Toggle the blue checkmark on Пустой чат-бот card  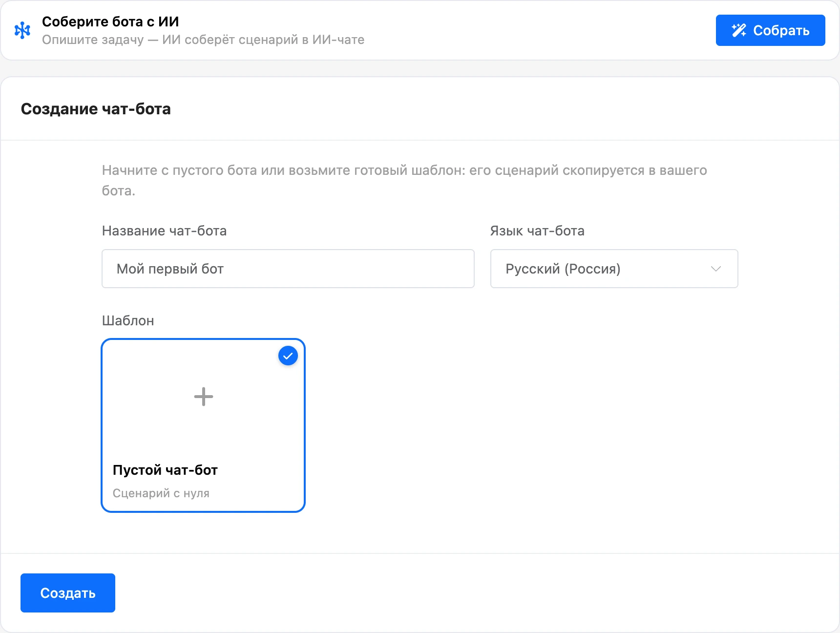[288, 356]
